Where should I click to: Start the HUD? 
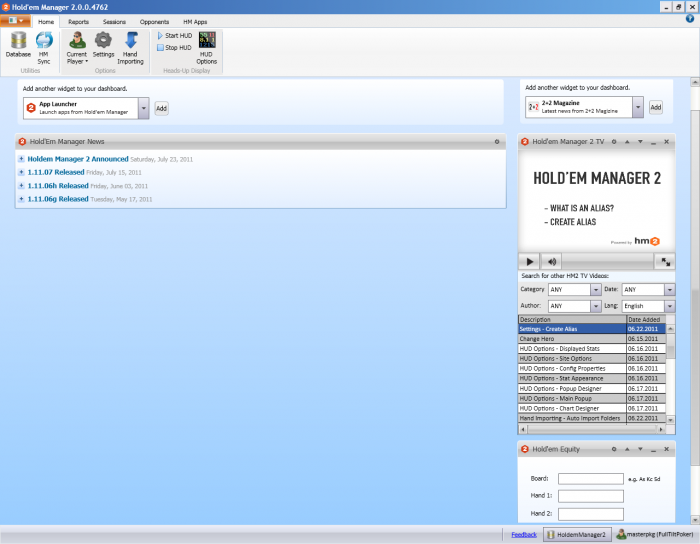click(175, 35)
